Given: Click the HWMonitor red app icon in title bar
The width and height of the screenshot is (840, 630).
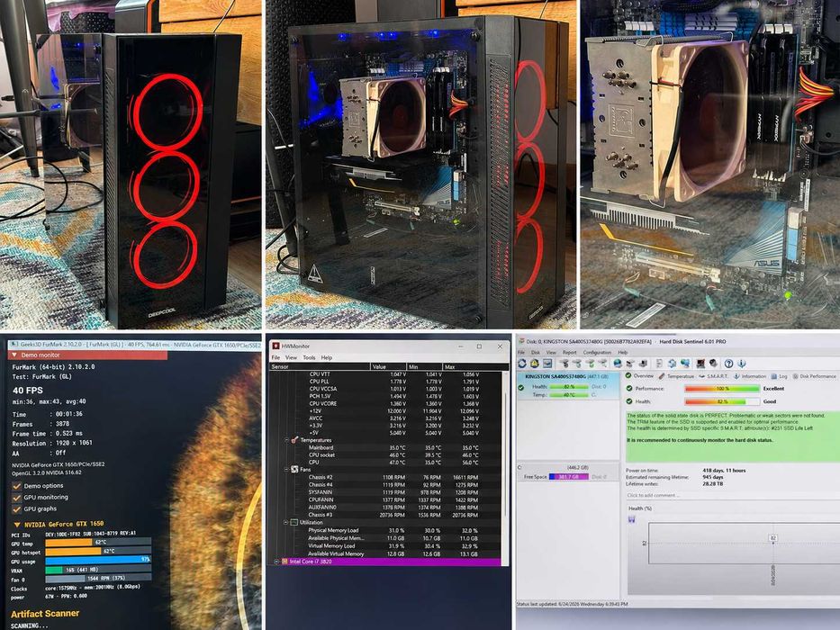Looking at the screenshot, I should (x=276, y=346).
